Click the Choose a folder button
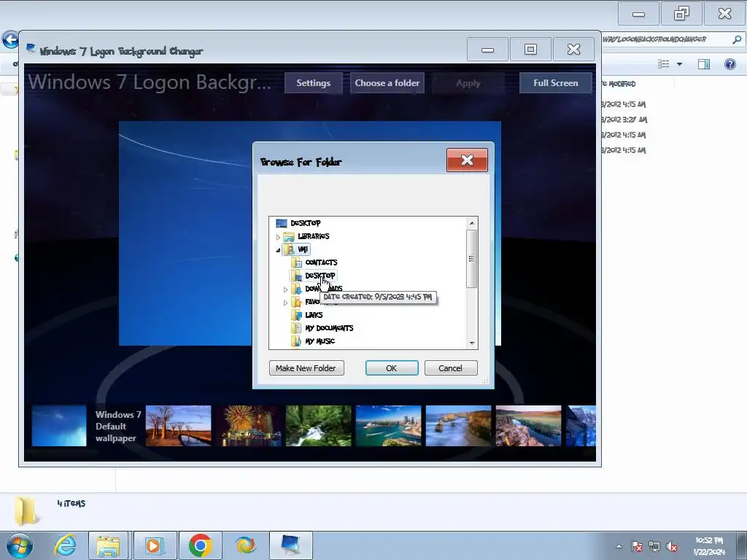The width and height of the screenshot is (747, 560). tap(387, 83)
